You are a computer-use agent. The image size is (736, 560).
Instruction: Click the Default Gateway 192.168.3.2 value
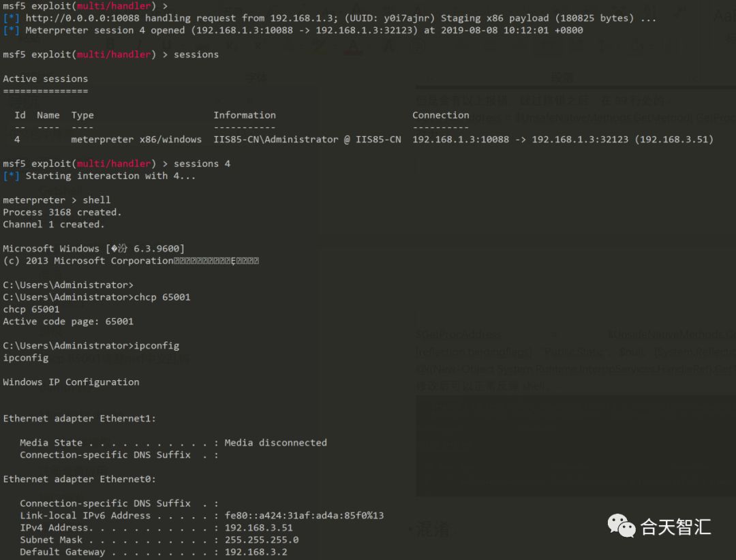coord(256,552)
